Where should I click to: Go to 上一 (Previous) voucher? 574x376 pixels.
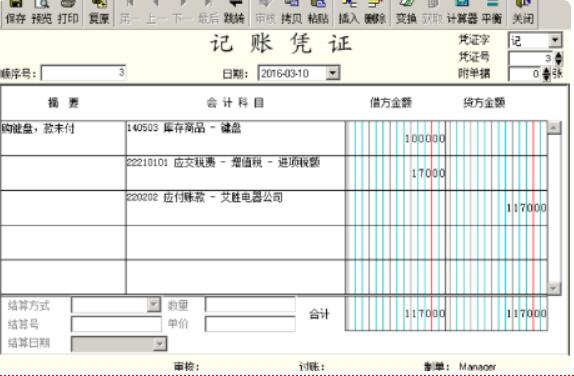click(156, 12)
